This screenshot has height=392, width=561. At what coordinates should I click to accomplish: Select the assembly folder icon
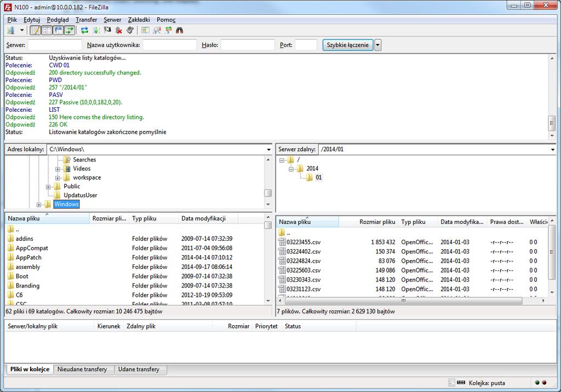coord(11,267)
